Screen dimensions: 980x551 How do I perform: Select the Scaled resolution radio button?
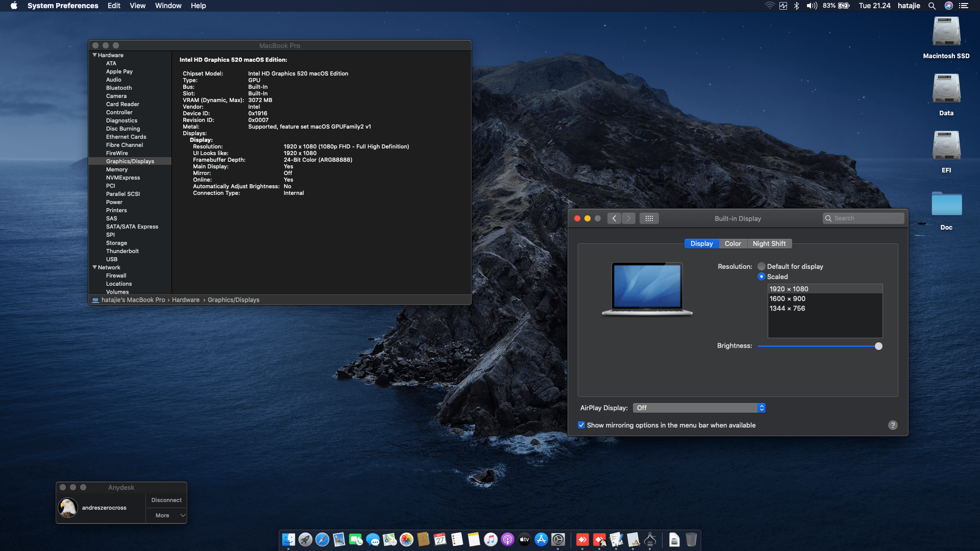coord(761,277)
